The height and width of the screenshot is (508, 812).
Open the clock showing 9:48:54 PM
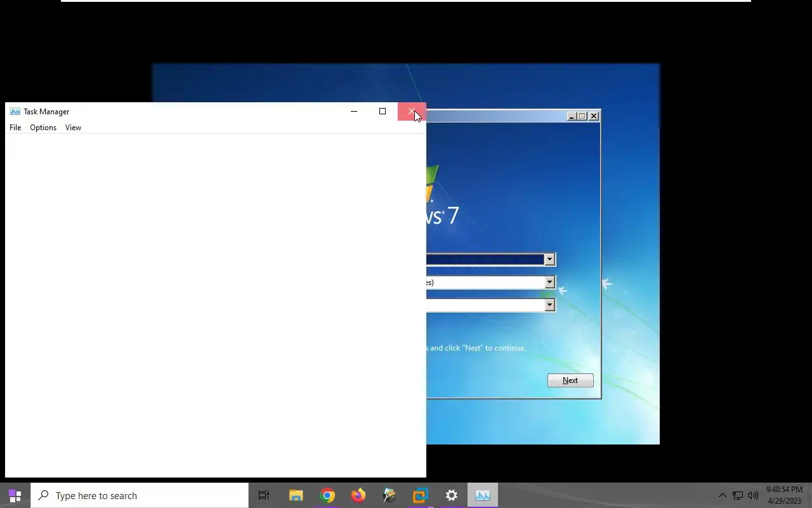[784, 495]
